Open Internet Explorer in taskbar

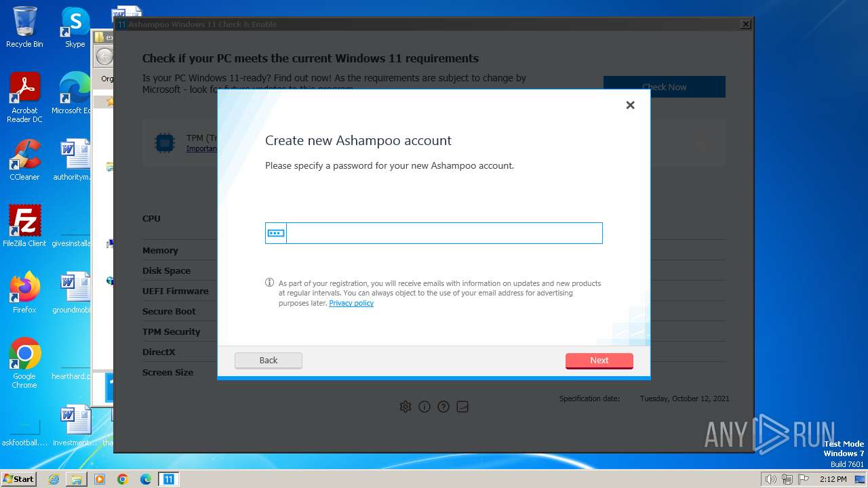tap(54, 479)
